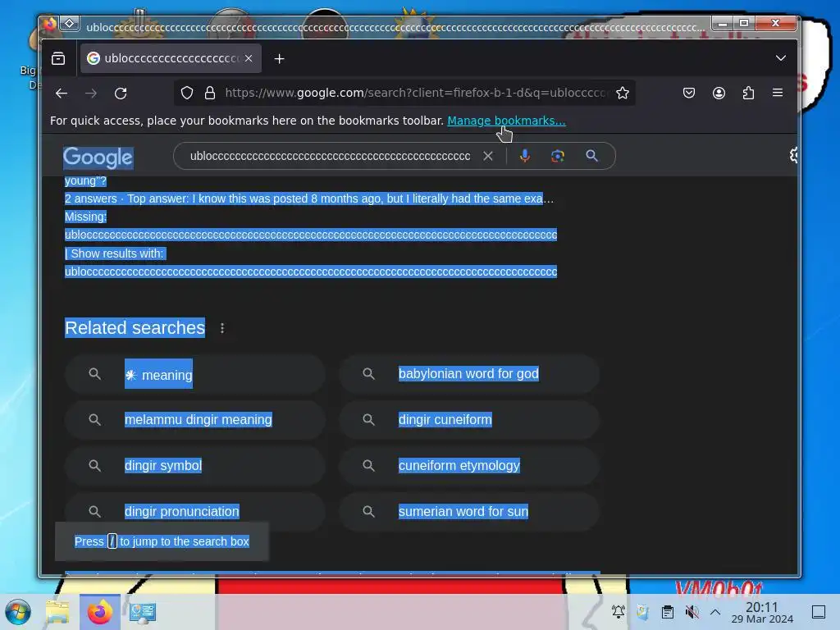840x630 pixels.
Task: Open the file manager taskbar icon
Action: [57, 612]
